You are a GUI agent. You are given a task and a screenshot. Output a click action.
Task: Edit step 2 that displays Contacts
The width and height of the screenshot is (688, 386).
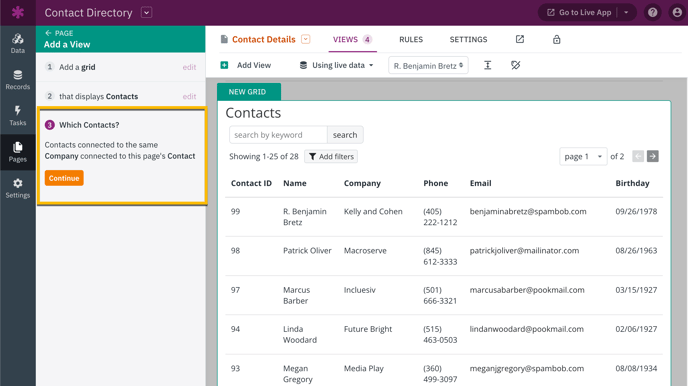(x=189, y=96)
